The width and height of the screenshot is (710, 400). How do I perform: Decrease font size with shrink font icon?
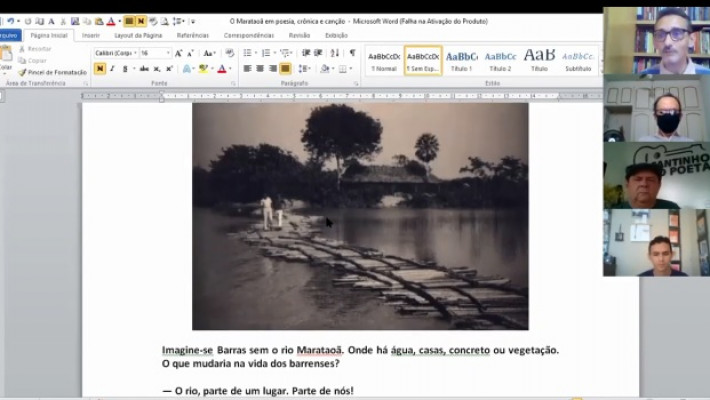tap(191, 53)
